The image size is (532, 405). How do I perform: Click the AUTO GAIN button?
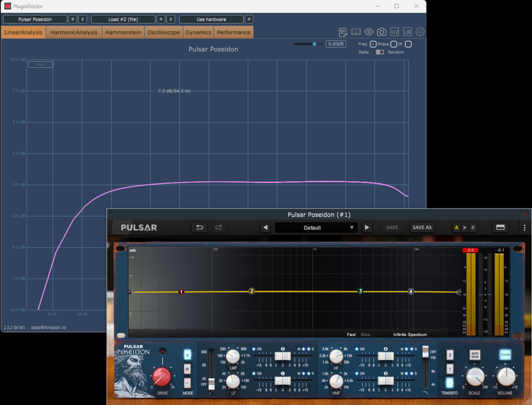tap(475, 355)
